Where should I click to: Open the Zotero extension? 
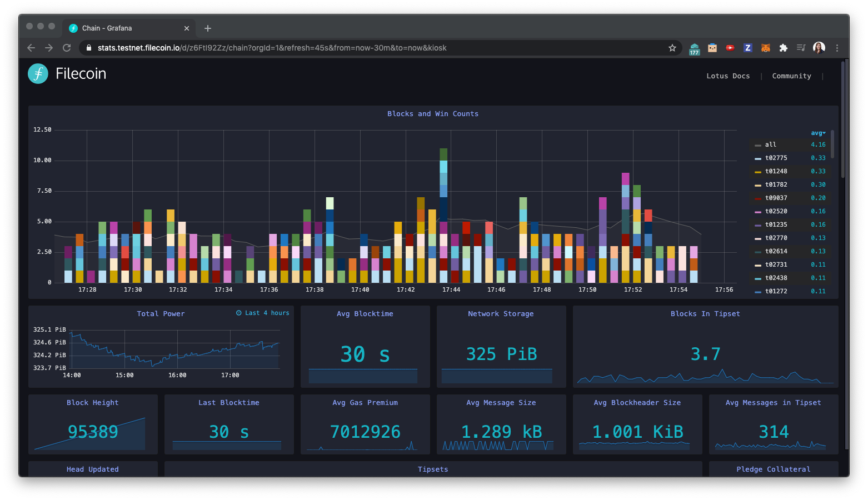(x=748, y=48)
